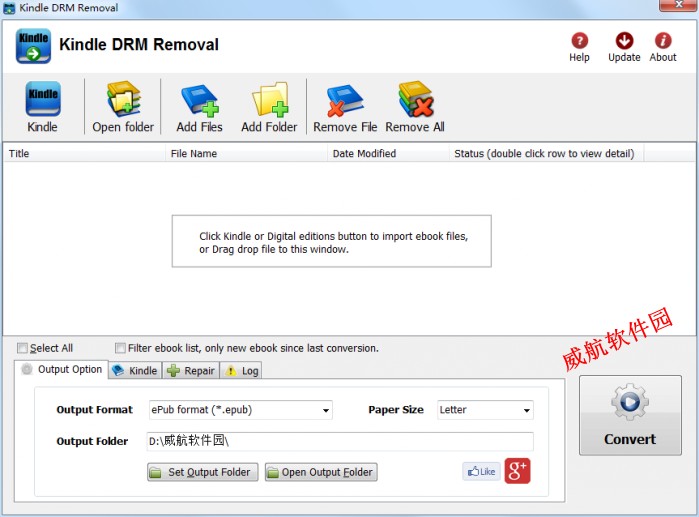699x517 pixels.
Task: Share on Google Plus
Action: (518, 471)
